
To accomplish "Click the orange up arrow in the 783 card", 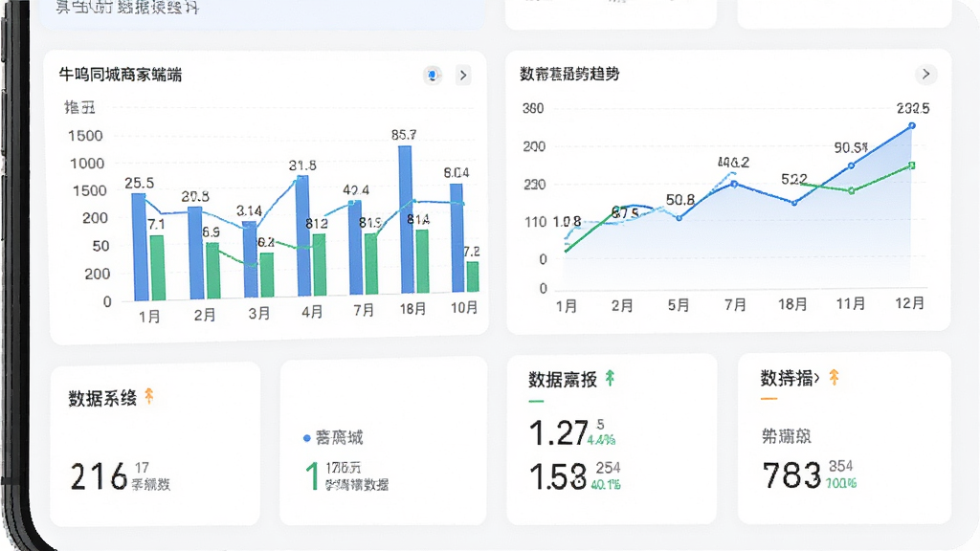I will pyautogui.click(x=834, y=377).
